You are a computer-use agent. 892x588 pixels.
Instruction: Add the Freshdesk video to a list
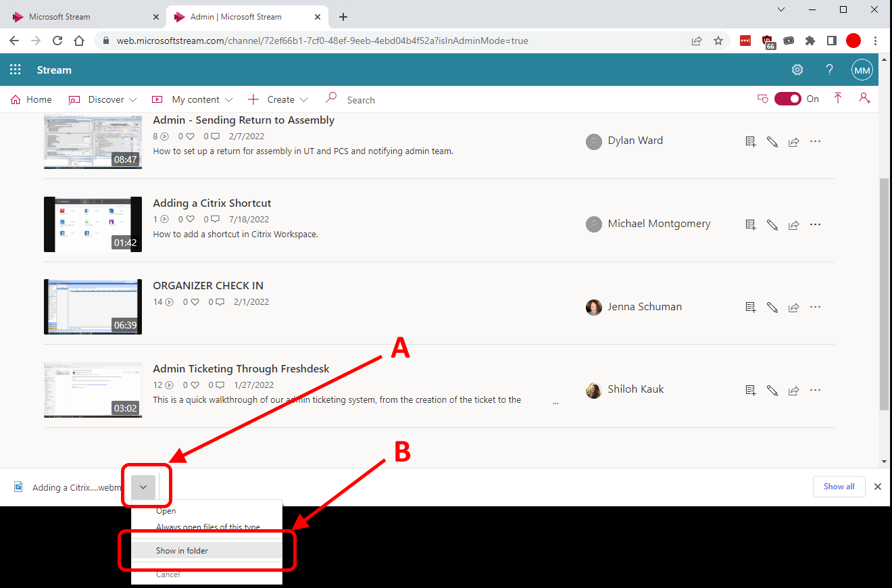751,390
